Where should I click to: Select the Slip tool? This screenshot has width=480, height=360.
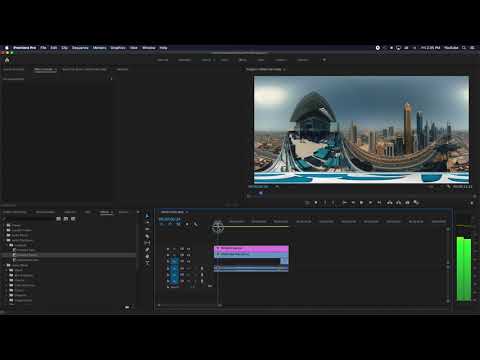click(x=147, y=243)
